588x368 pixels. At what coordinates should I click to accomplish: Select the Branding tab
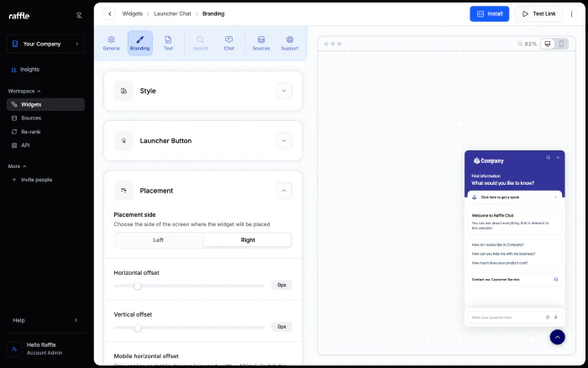140,43
